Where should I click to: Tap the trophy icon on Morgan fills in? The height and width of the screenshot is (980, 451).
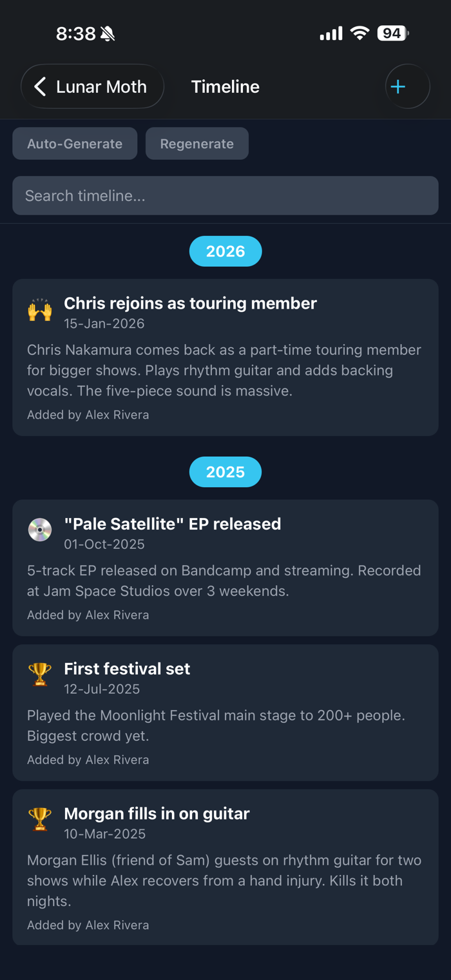(40, 820)
